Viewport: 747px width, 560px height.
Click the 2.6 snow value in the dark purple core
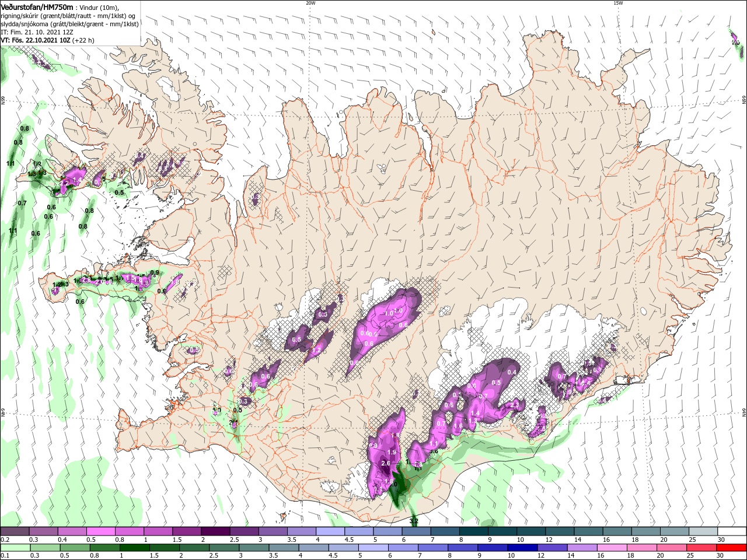coord(385,464)
